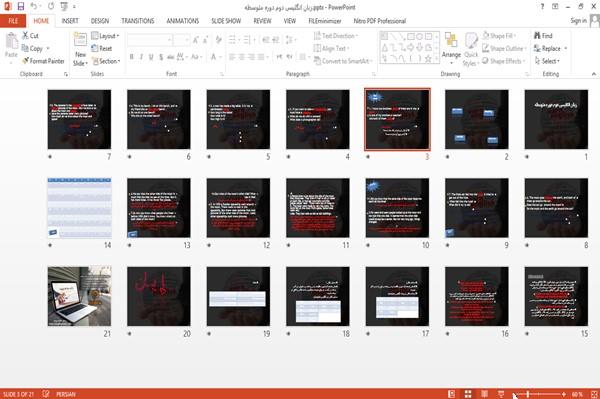The image size is (600, 399).
Task: Toggle Bold formatting button
Action: [132, 57]
